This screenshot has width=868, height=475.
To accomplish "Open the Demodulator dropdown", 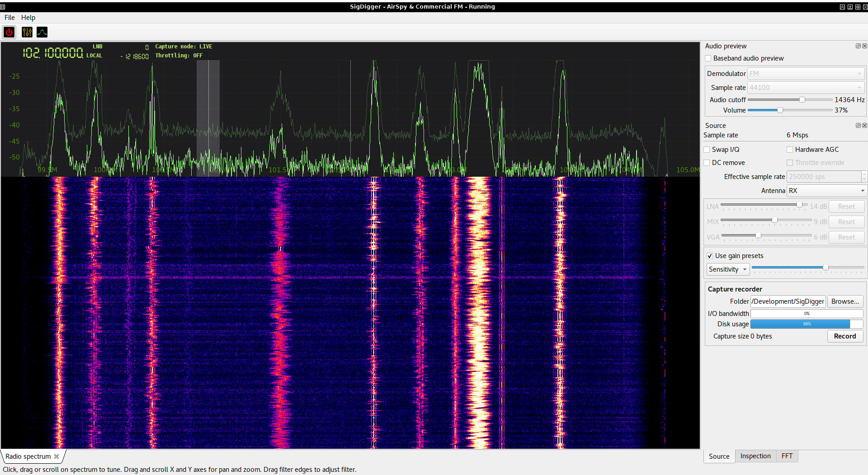I will tap(806, 74).
